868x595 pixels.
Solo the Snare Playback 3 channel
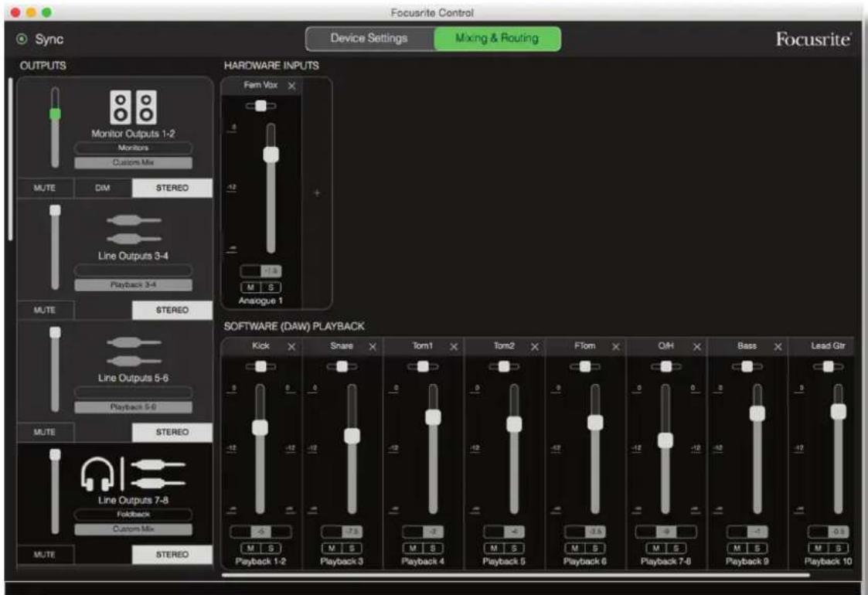[x=352, y=548]
